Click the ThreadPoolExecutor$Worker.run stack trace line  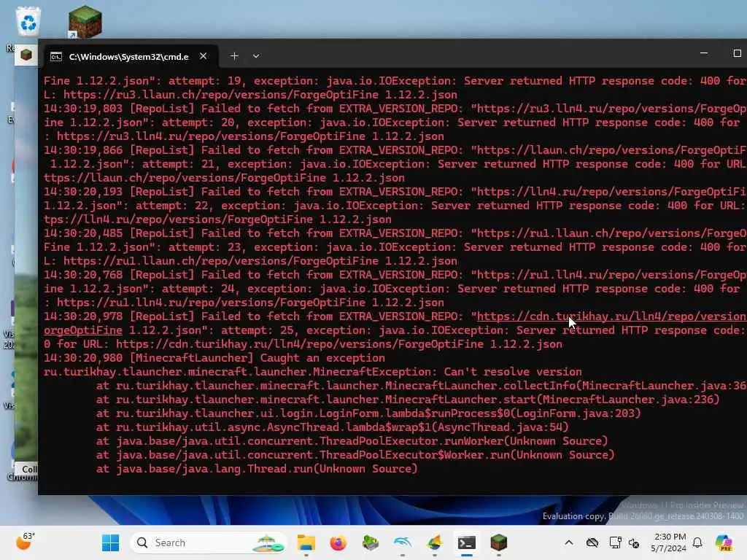click(x=355, y=455)
